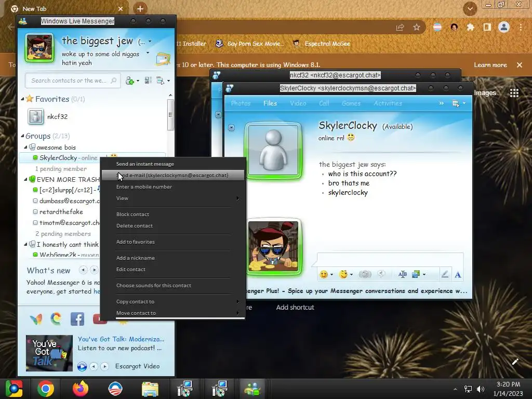The height and width of the screenshot is (399, 532).
Task: Open the winks dropdown arrow
Action: point(352,274)
